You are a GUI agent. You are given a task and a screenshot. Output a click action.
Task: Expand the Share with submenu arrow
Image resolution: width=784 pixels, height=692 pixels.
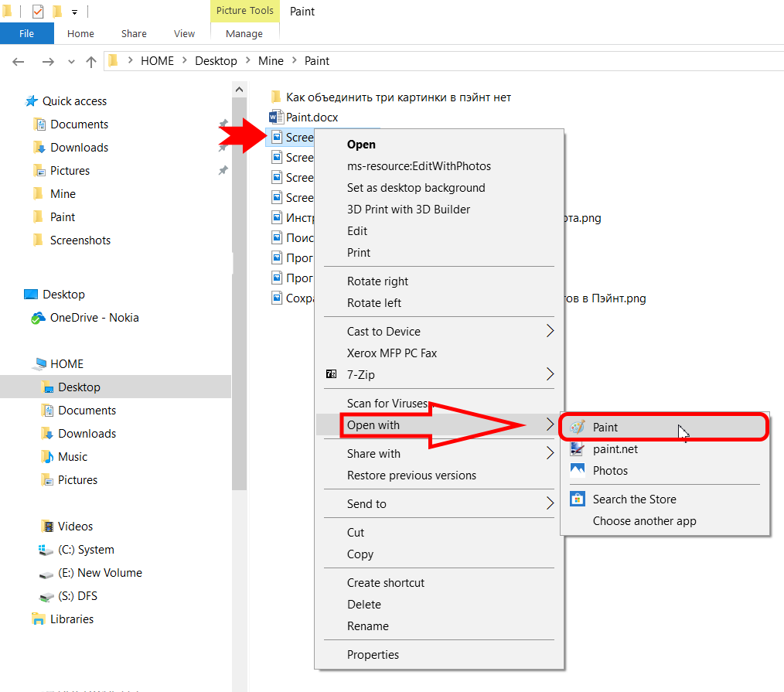pyautogui.click(x=550, y=454)
